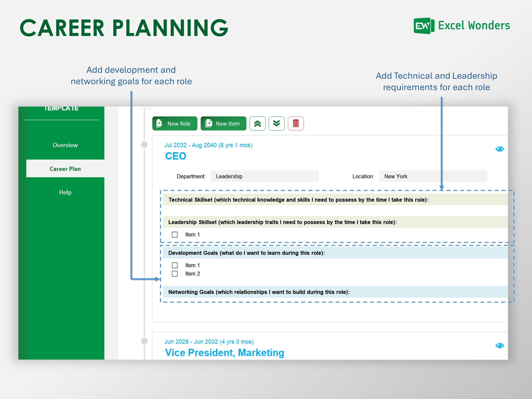The image size is (532, 399).
Task: Check Item 1 under Development Goals
Action: (175, 265)
